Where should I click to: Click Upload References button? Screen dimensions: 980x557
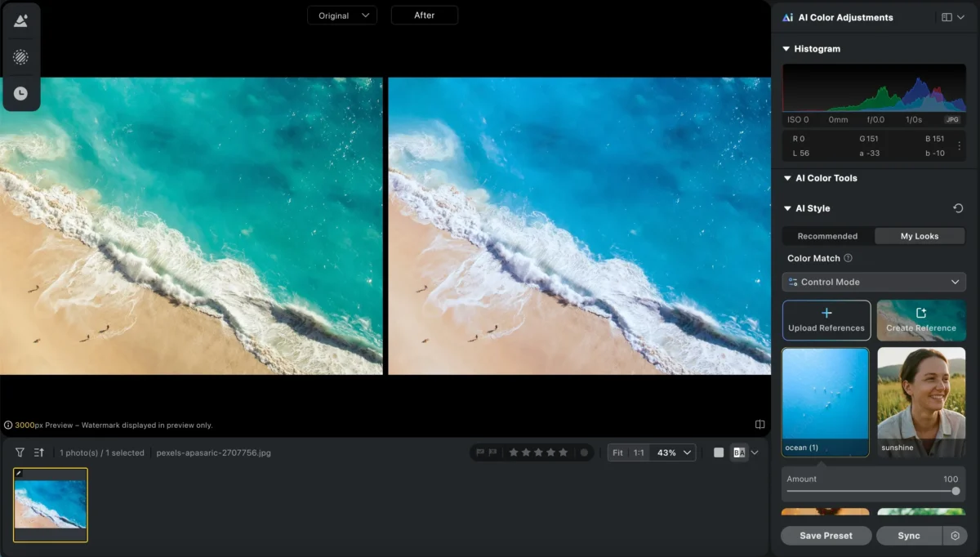[x=826, y=320]
